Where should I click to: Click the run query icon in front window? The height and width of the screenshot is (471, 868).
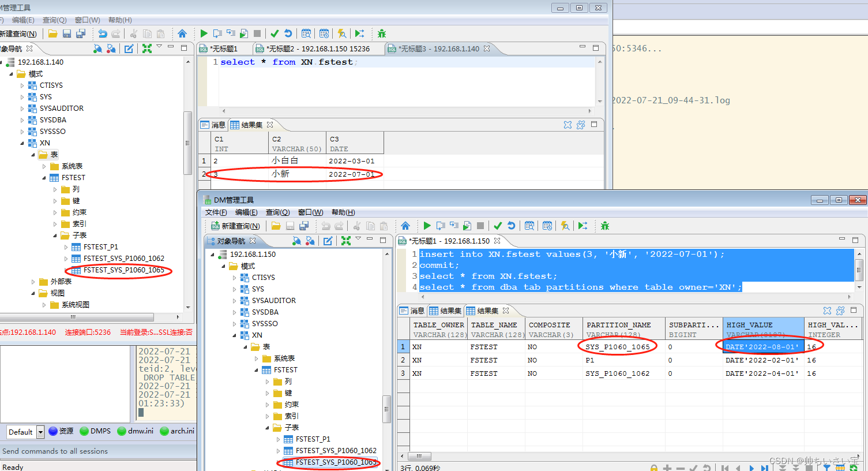click(427, 226)
